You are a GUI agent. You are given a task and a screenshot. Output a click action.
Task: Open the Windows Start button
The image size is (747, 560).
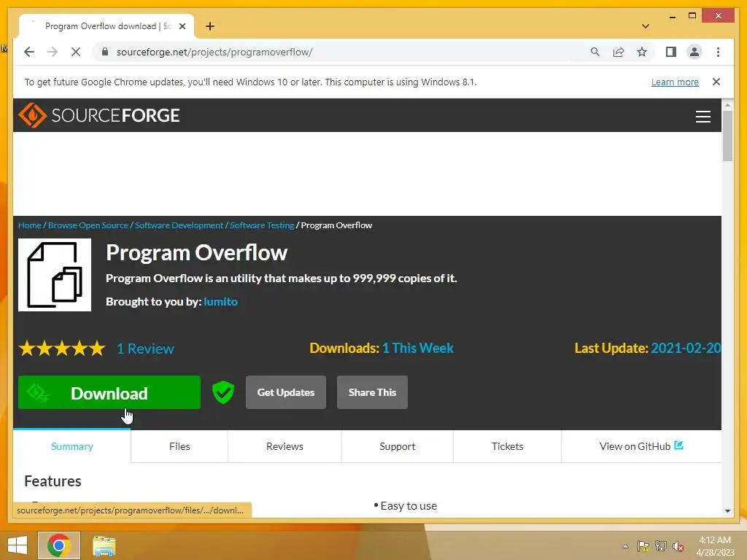pyautogui.click(x=18, y=545)
